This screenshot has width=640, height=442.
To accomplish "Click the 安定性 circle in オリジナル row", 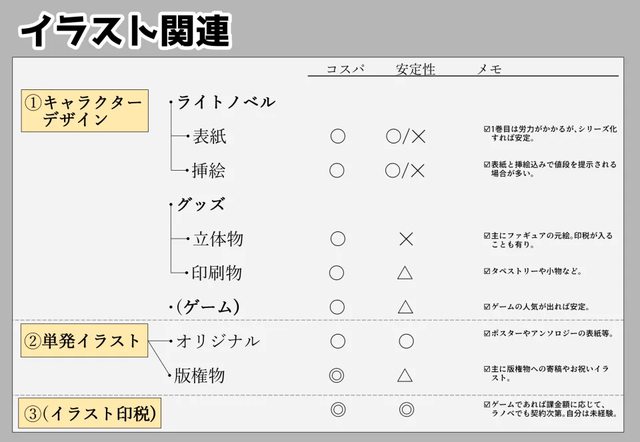I will coord(406,341).
